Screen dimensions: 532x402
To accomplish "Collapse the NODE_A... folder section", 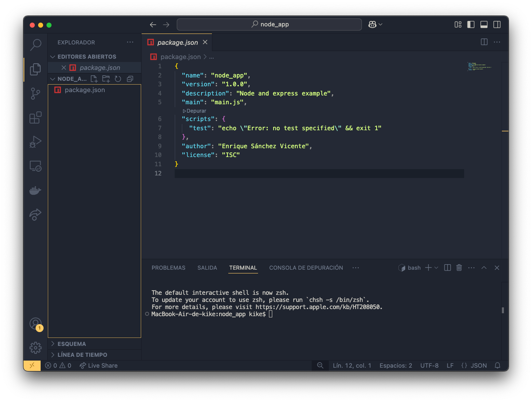I will [x=68, y=79].
